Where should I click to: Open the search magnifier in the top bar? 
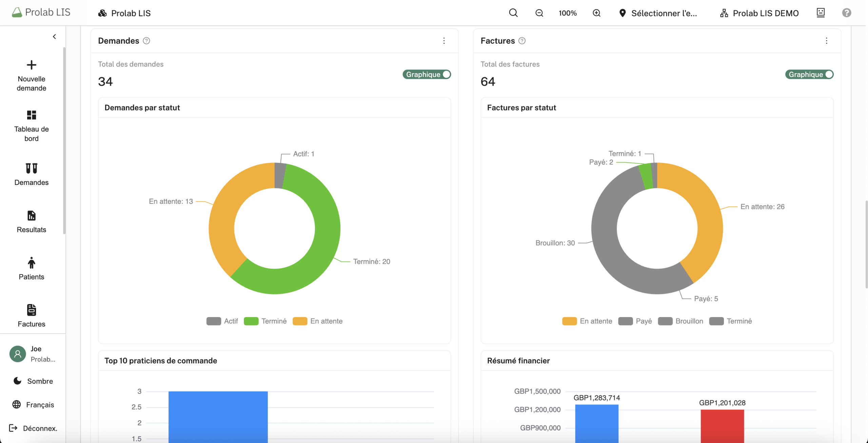pos(513,13)
